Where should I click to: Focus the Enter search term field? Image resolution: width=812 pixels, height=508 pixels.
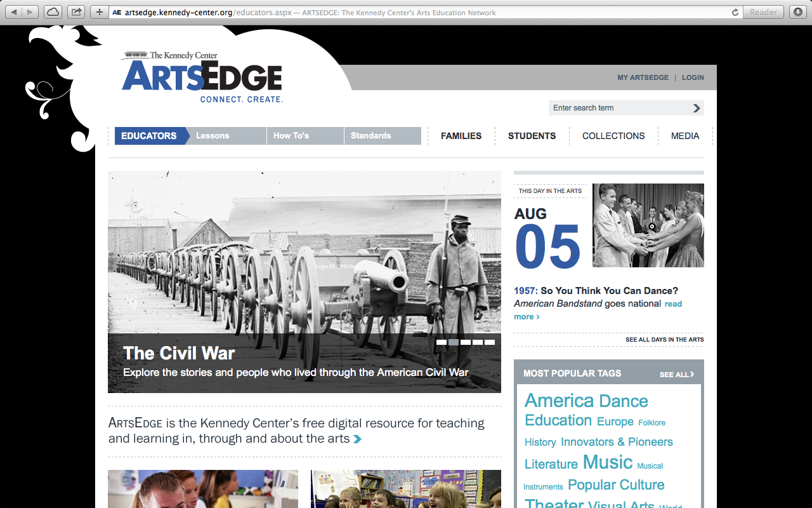click(619, 108)
